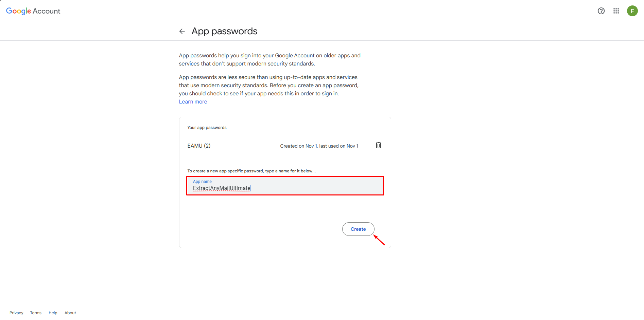Screen dimensions: 644x320
Task: Open the help question mark icon
Action: tap(601, 11)
